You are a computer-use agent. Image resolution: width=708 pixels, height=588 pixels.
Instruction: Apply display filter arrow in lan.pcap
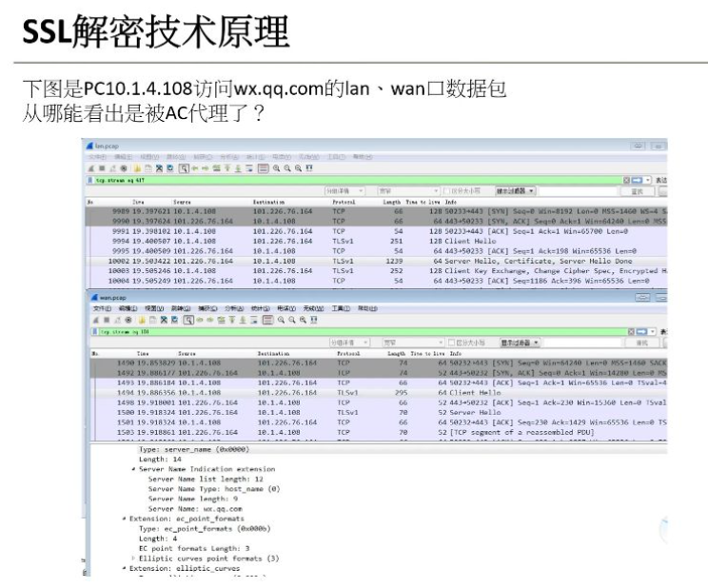(x=637, y=180)
